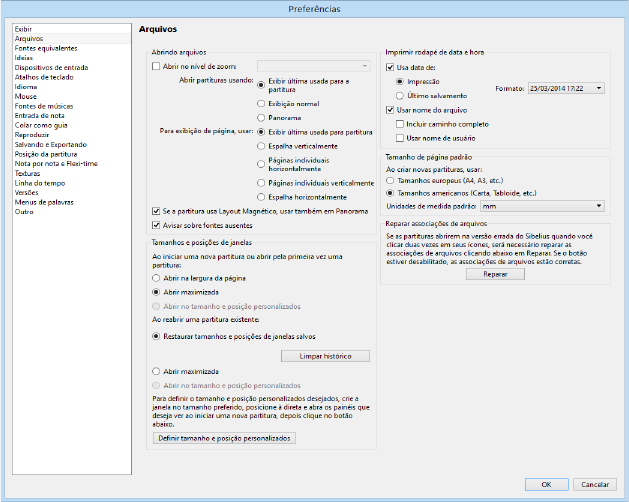Select 'Exibir última usada para partitura' page view

click(x=261, y=132)
